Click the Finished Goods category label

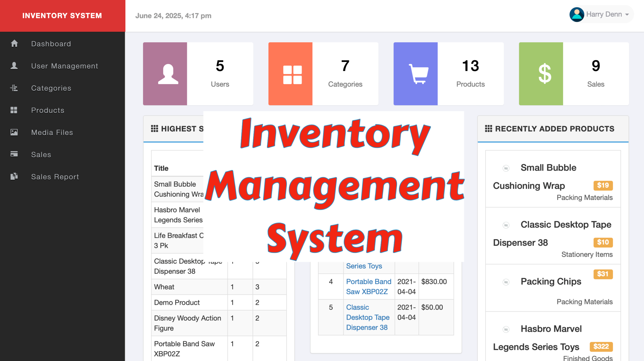coord(588,358)
